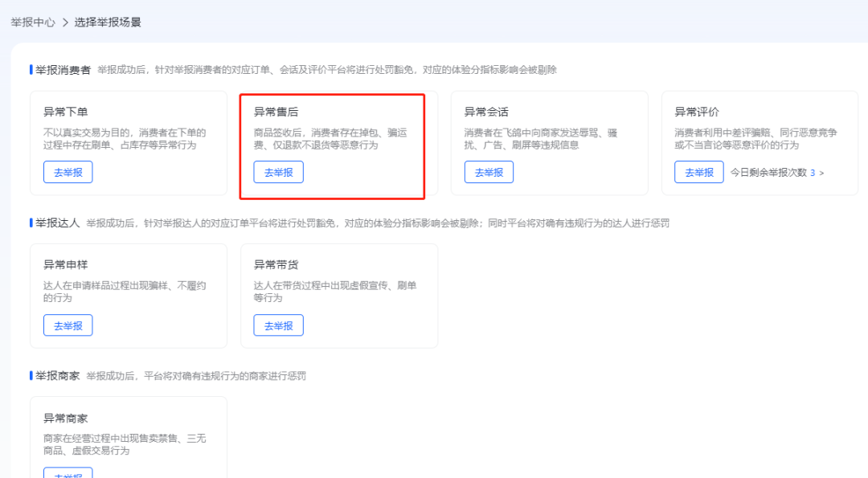Image resolution: width=868 pixels, height=478 pixels.
Task: Select the 异常申样 card title
Action: (x=66, y=264)
